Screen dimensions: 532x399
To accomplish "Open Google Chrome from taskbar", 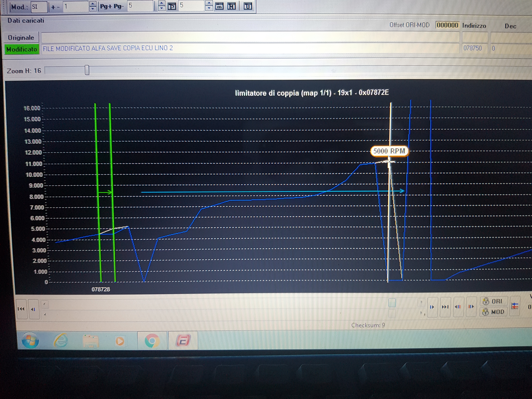I will (152, 341).
